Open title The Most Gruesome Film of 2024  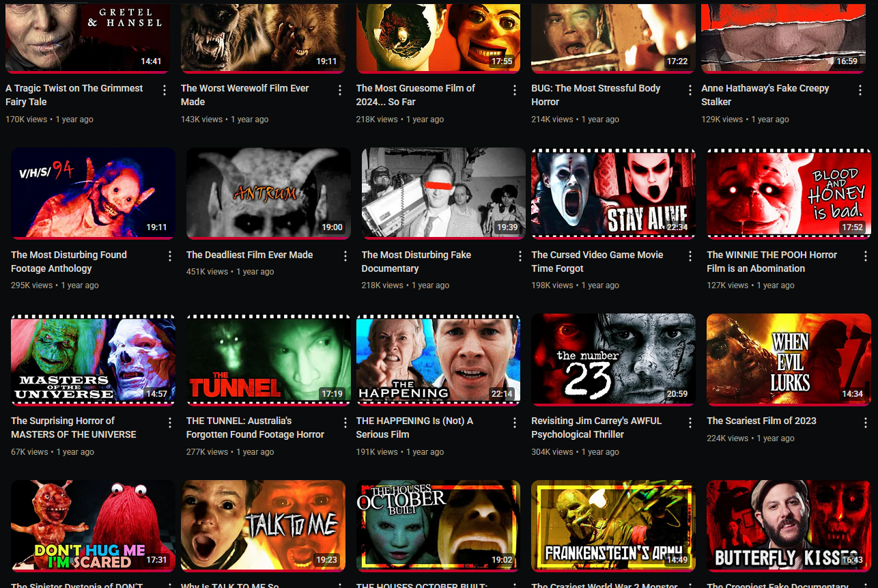pyautogui.click(x=416, y=95)
